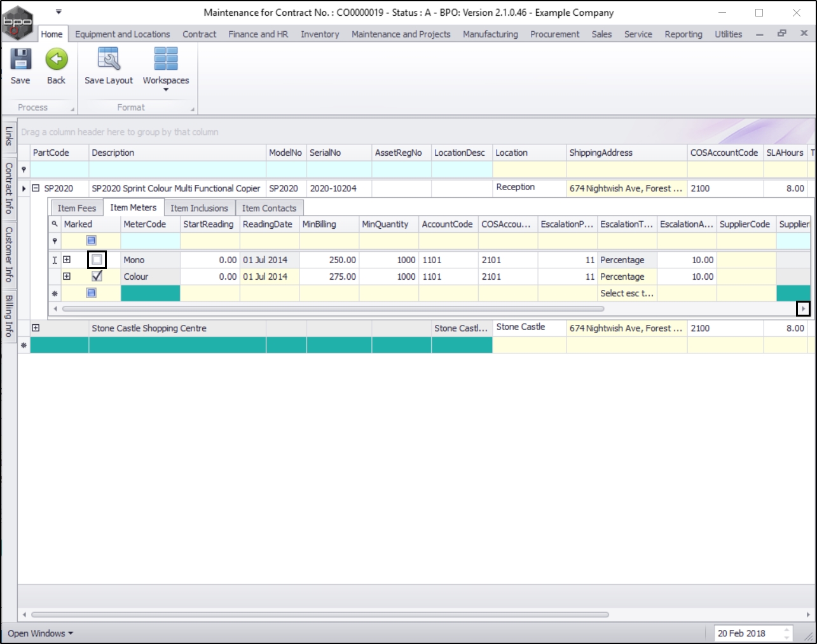
Task: Open the Workspaces menu icon
Action: point(166,59)
